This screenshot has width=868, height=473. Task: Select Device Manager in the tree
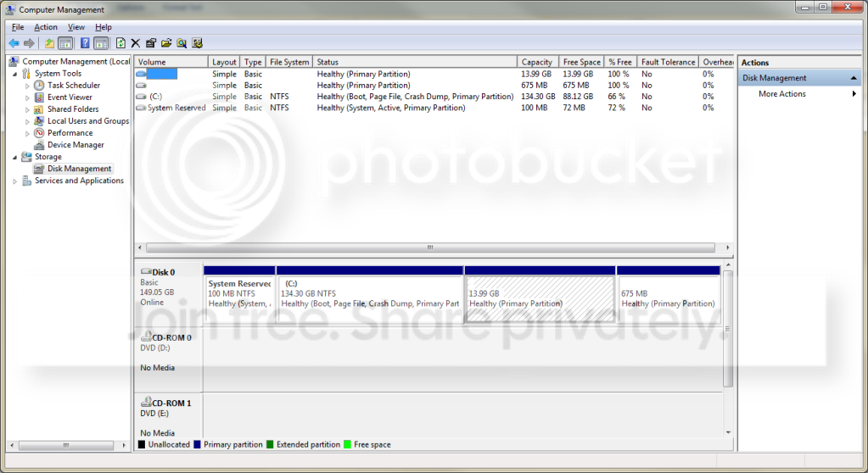click(x=76, y=145)
